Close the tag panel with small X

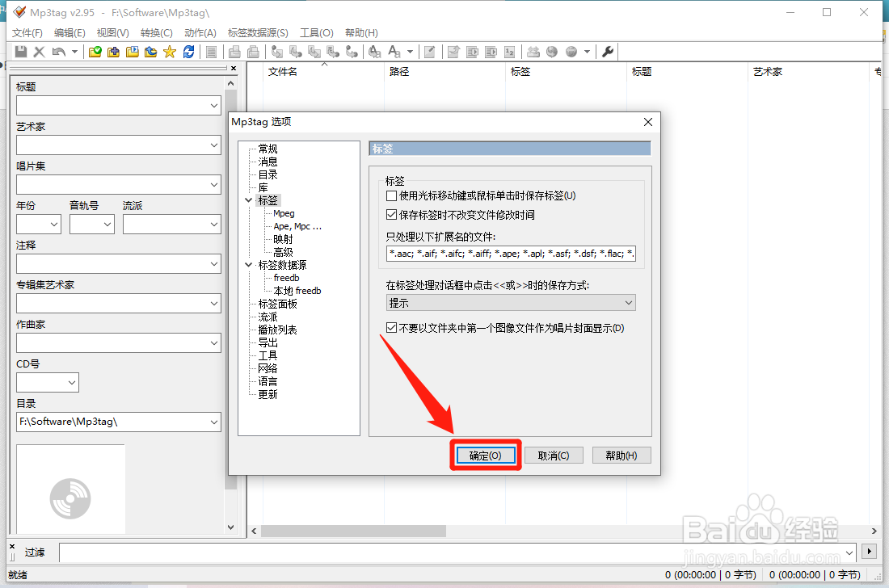tap(234, 68)
